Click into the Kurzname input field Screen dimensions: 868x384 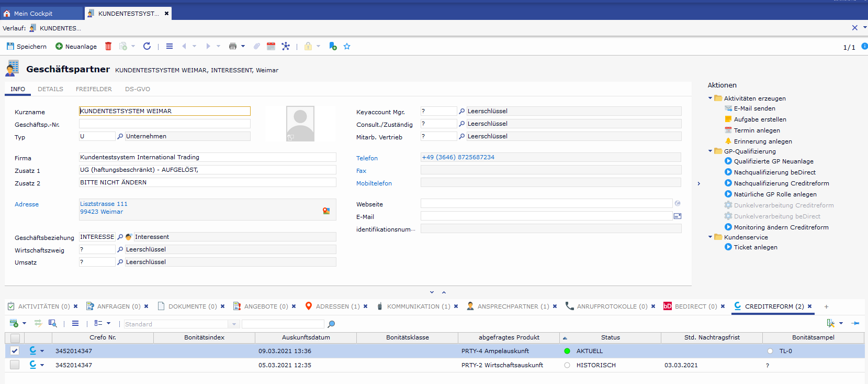[x=164, y=111]
